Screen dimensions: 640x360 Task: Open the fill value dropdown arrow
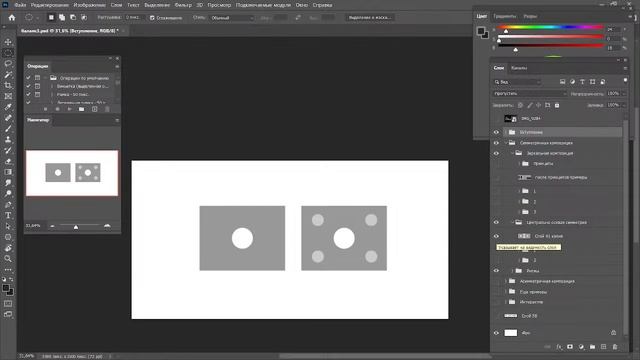(623, 105)
